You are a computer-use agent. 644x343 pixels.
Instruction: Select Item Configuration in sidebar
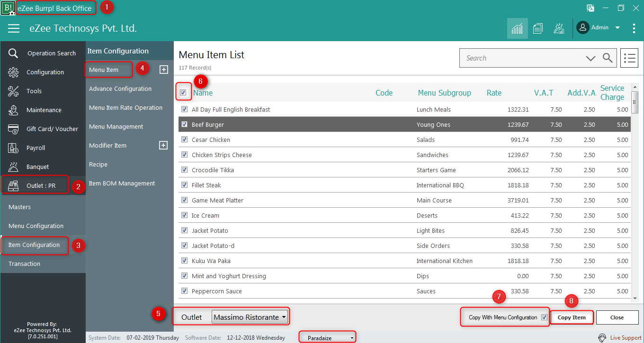(x=34, y=245)
